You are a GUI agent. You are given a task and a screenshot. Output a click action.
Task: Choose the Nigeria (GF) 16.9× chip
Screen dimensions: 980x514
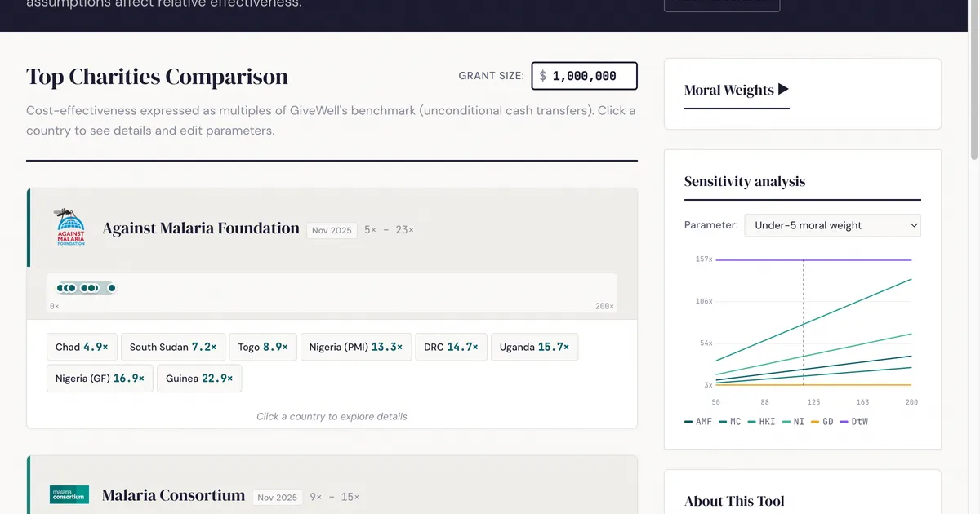(x=100, y=379)
